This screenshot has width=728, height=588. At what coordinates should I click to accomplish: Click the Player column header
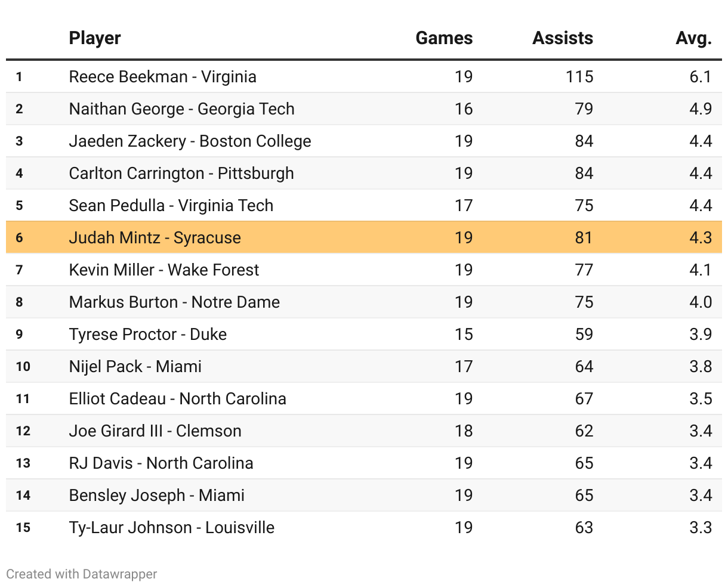95,38
